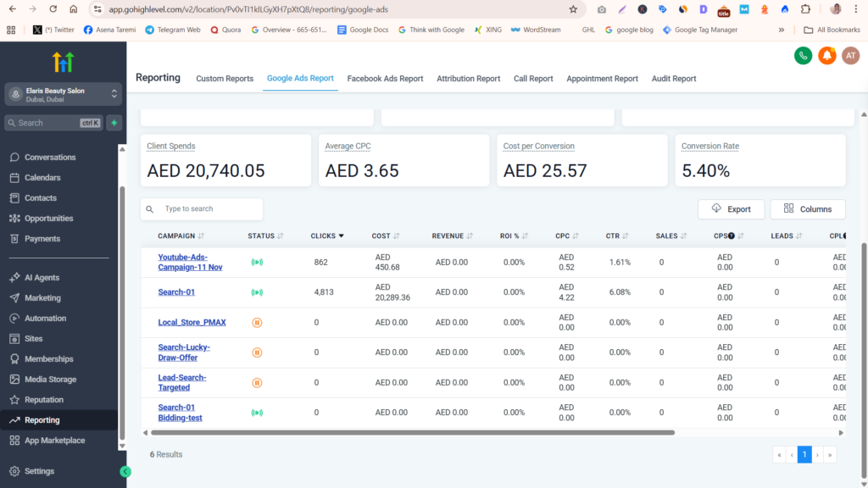Open the AT user avatar menu
Image resolution: width=868 pixels, height=488 pixels.
pyautogui.click(x=851, y=55)
